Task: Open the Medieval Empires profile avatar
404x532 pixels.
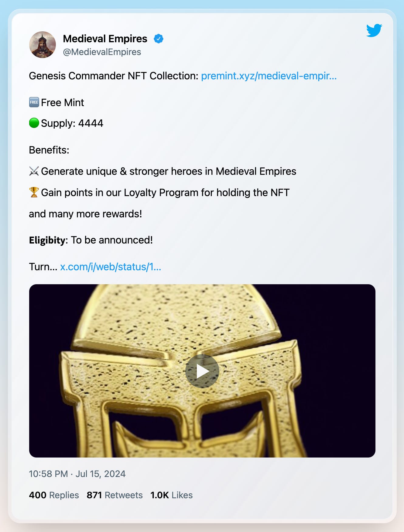Action: [x=43, y=45]
